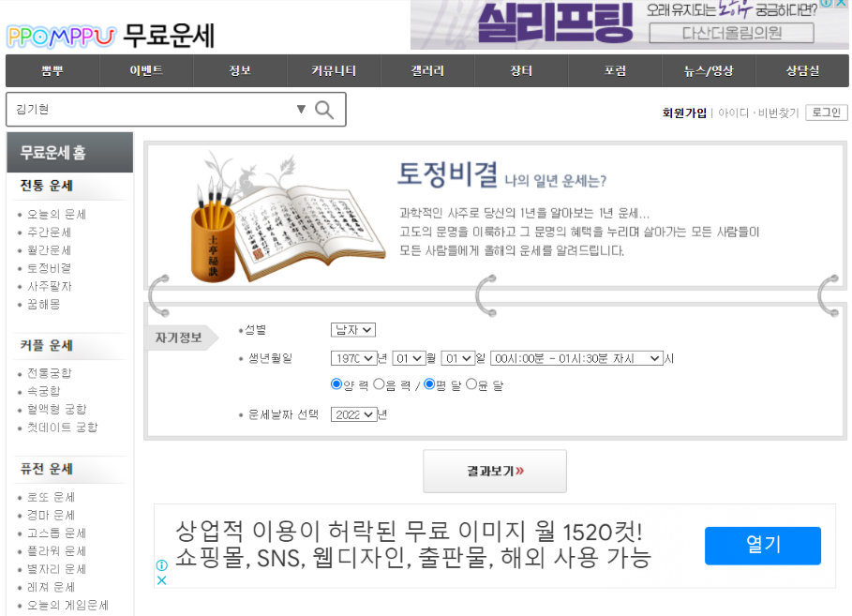Open the 뉴스/영상 menu
852x616 pixels.
click(x=709, y=70)
